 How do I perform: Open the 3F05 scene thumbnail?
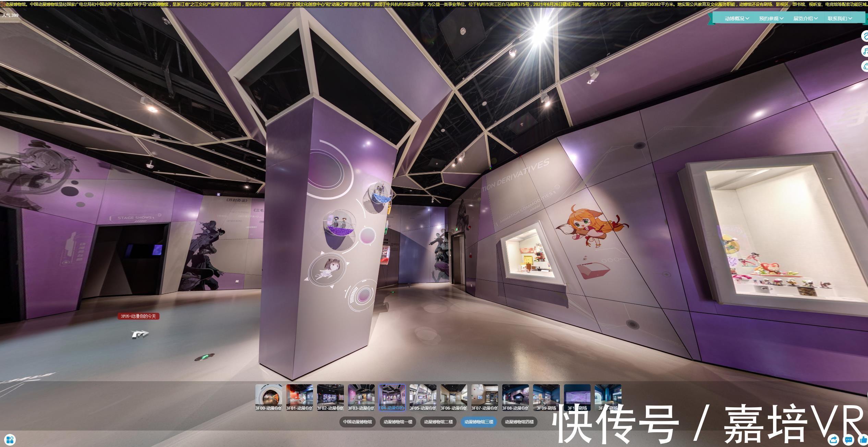[423, 397]
